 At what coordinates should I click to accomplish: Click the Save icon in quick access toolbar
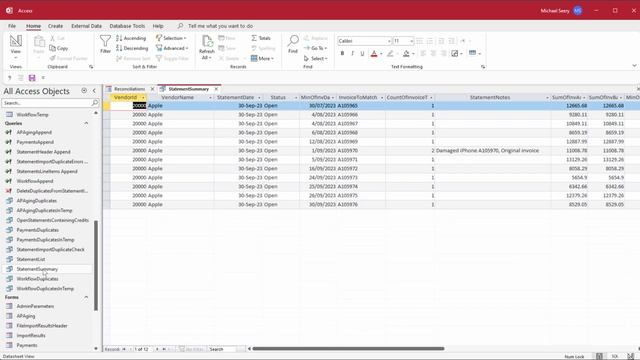pos(32,78)
